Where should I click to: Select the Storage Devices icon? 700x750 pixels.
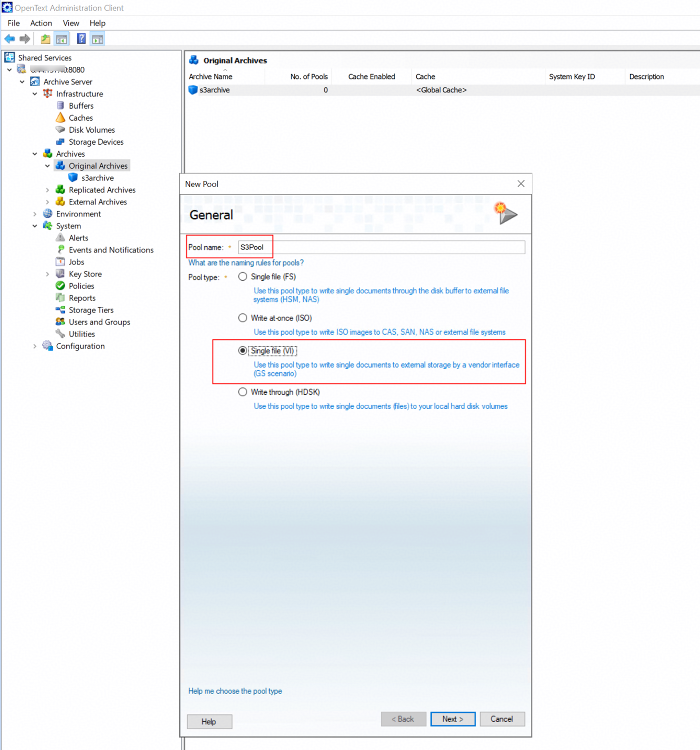(x=60, y=142)
